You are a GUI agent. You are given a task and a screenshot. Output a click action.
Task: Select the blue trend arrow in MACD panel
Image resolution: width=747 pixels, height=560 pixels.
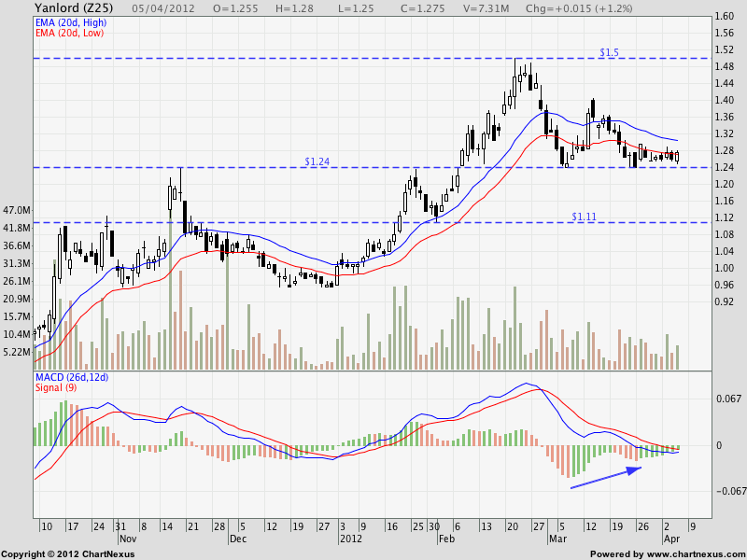[x=605, y=477]
